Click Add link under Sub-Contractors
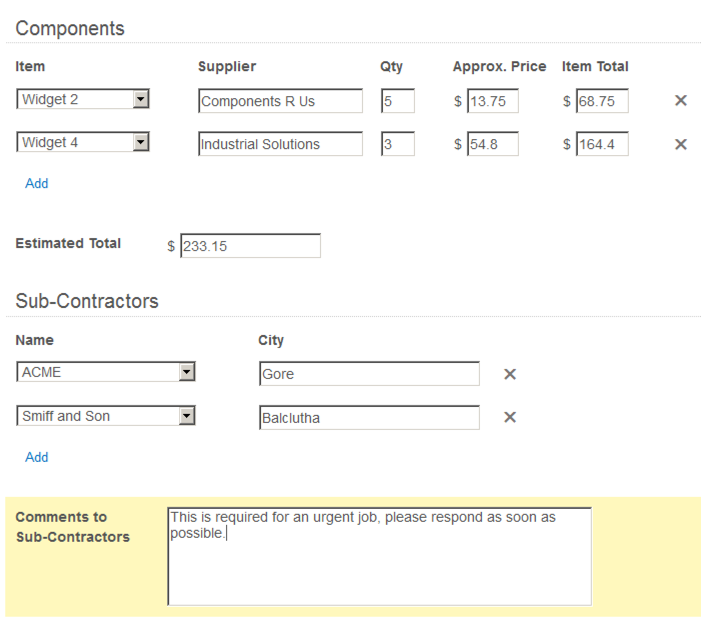The width and height of the screenshot is (701, 619). coord(37,457)
